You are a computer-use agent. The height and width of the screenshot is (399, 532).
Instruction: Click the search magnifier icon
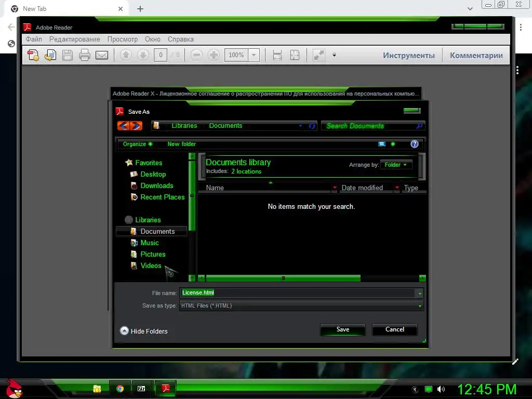(420, 126)
